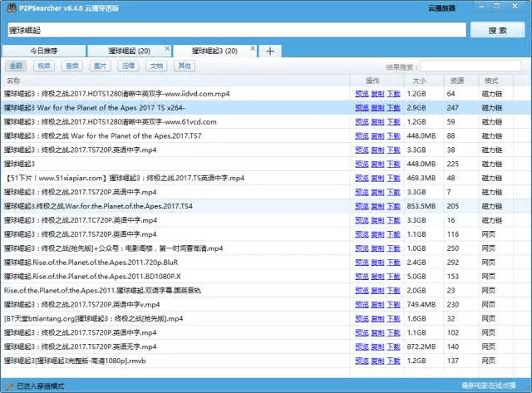The height and width of the screenshot is (393, 532).
Task: Select the 高清1080p].rmvb row
Action: [x=266, y=361]
